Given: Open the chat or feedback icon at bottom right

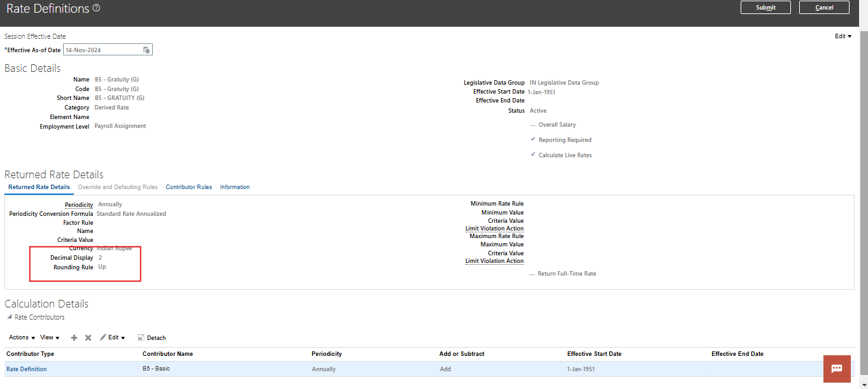Looking at the screenshot, I should pyautogui.click(x=836, y=369).
